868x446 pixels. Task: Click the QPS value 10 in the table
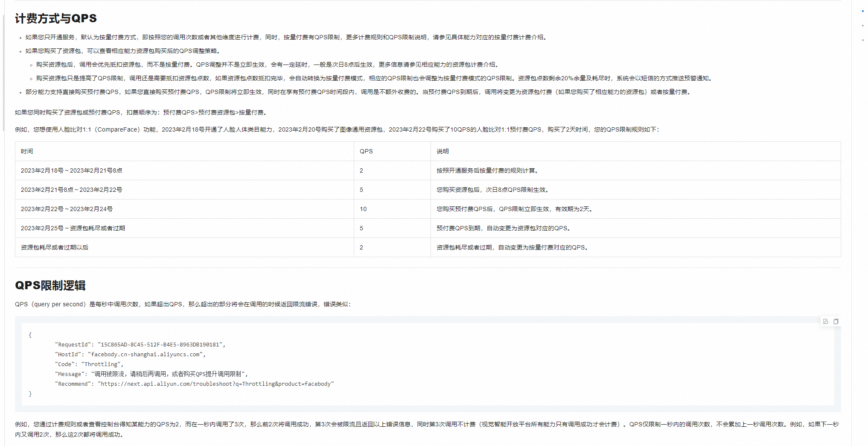363,209
